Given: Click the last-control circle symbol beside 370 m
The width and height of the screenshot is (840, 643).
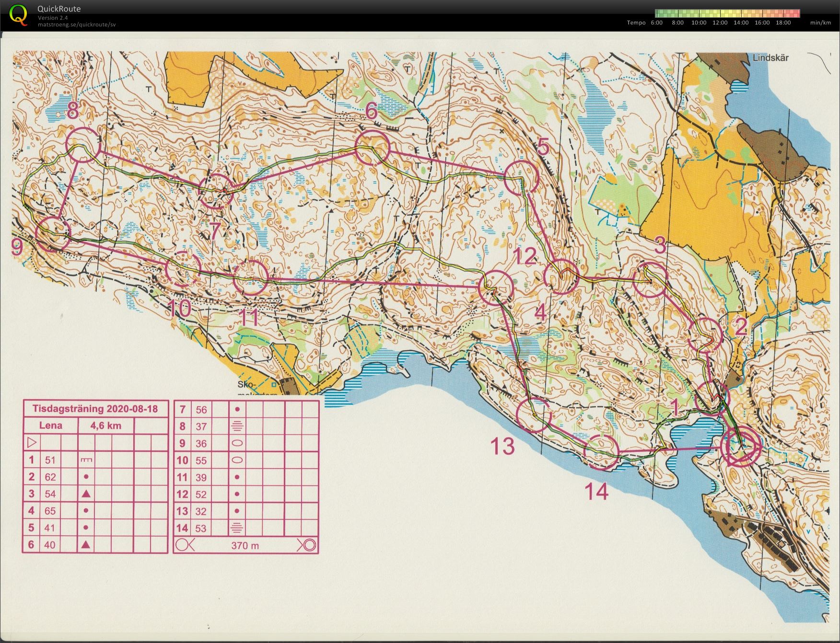Looking at the screenshot, I should pos(182,545).
